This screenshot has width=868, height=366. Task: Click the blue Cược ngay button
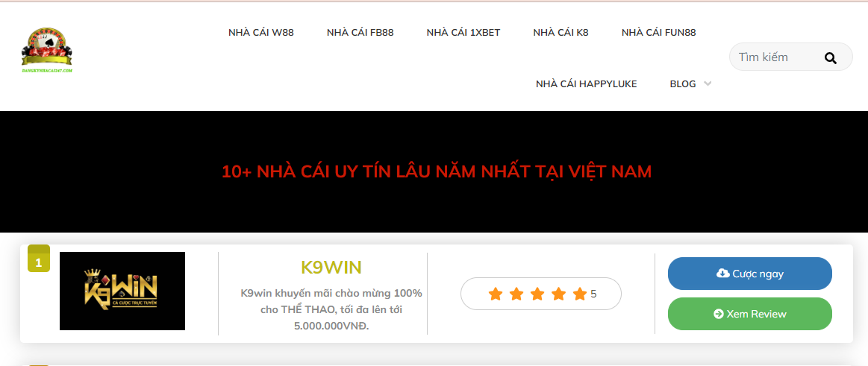coord(749,274)
